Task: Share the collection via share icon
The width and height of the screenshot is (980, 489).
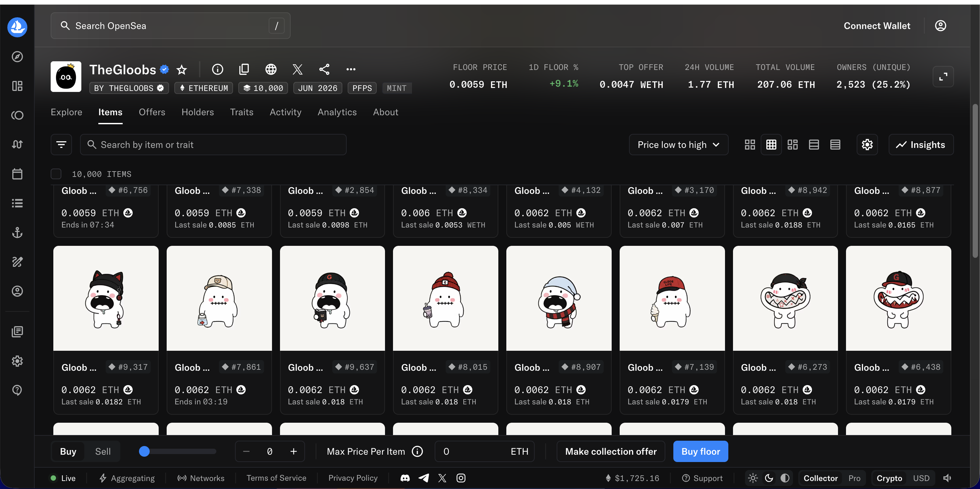Action: point(324,69)
